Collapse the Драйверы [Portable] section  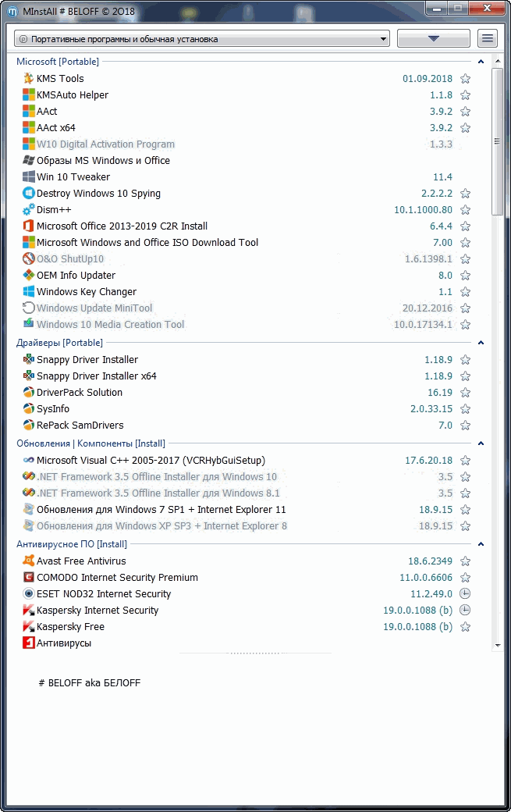[x=481, y=343]
